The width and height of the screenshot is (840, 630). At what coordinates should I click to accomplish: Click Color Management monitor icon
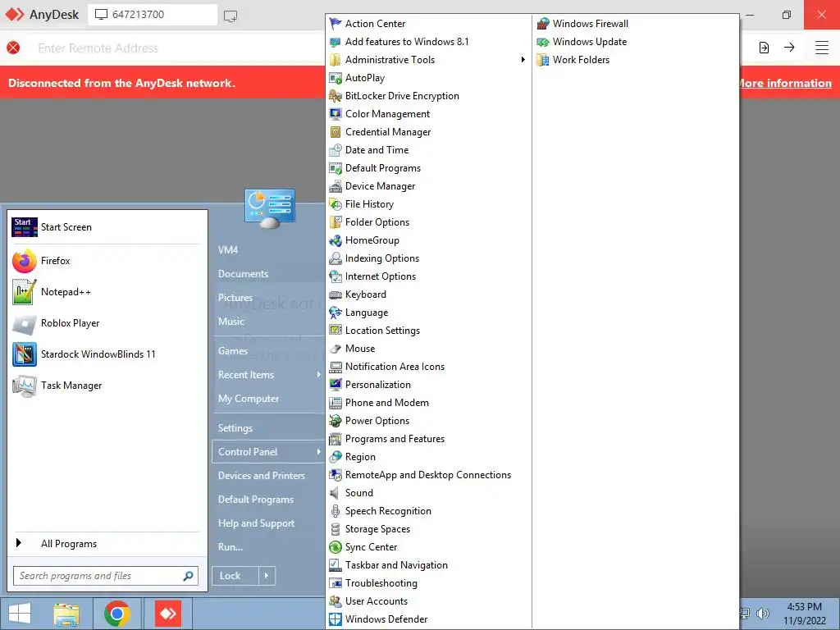(336, 114)
